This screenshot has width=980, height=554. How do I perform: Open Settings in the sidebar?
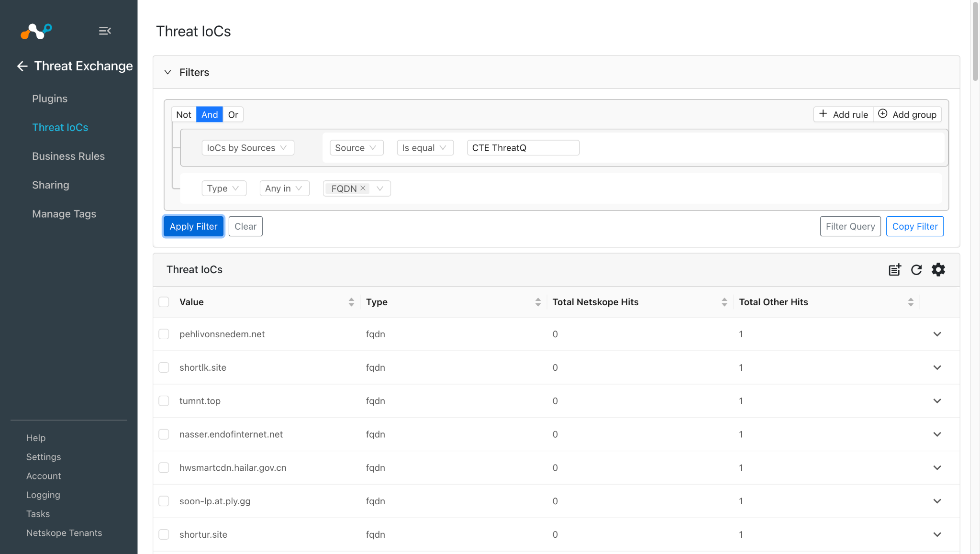44,457
